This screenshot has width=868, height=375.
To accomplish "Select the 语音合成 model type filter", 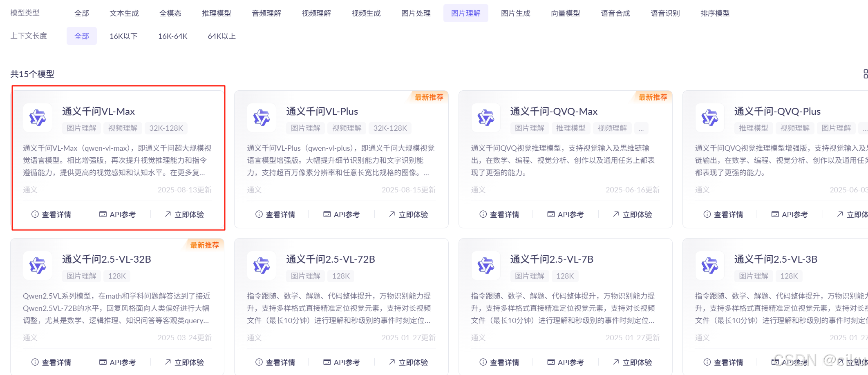I will point(615,13).
